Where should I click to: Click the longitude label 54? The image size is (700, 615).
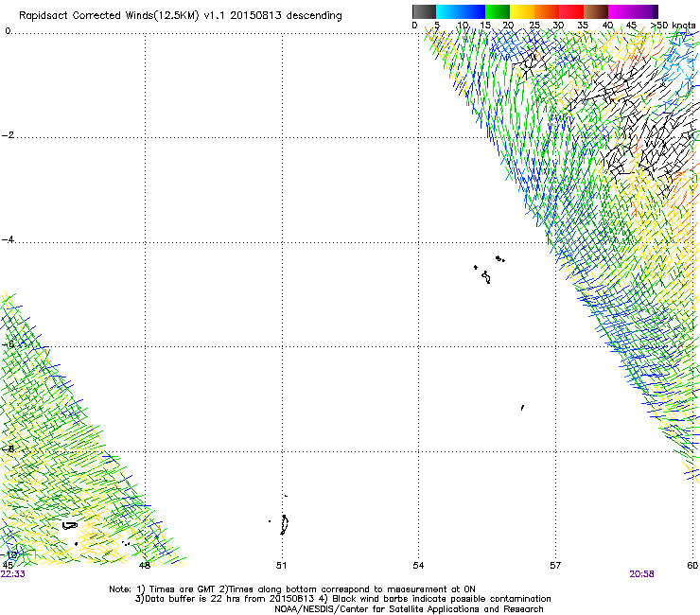(x=418, y=566)
